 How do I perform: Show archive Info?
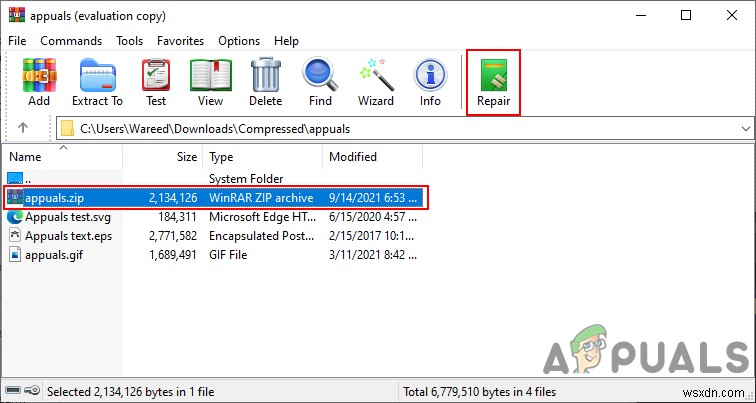pos(430,75)
